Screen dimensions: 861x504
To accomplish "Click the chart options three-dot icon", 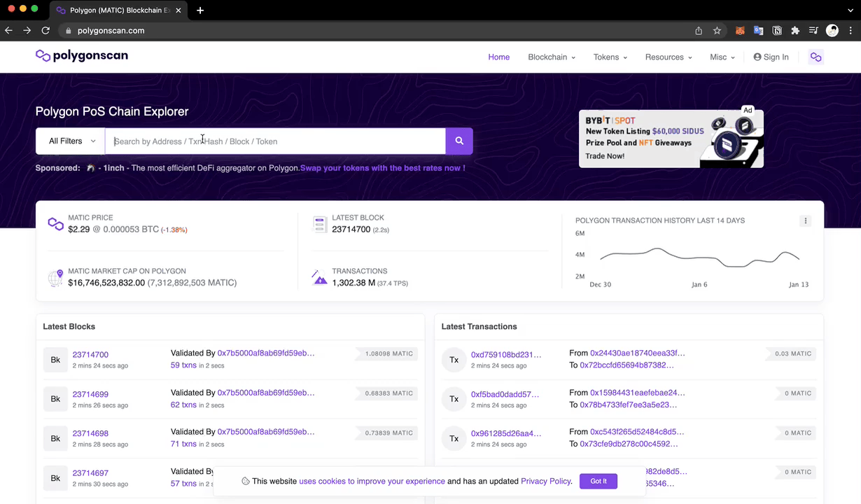I will 805,221.
